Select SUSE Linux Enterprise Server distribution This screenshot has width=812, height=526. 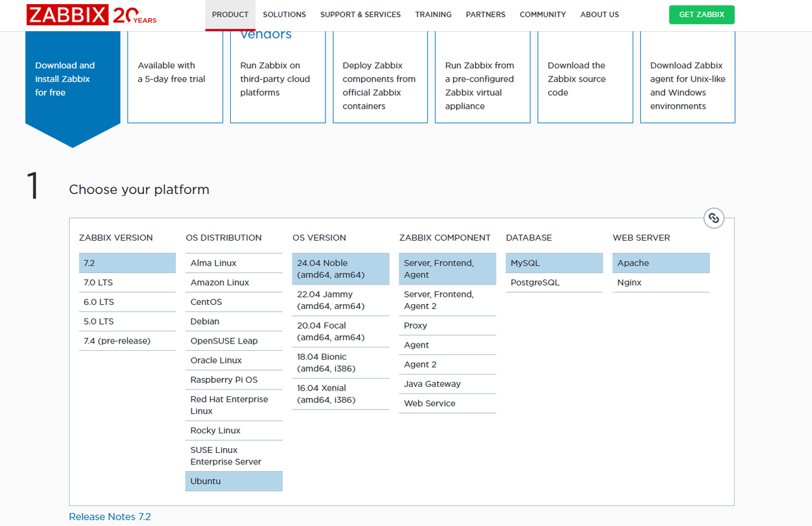click(x=234, y=456)
